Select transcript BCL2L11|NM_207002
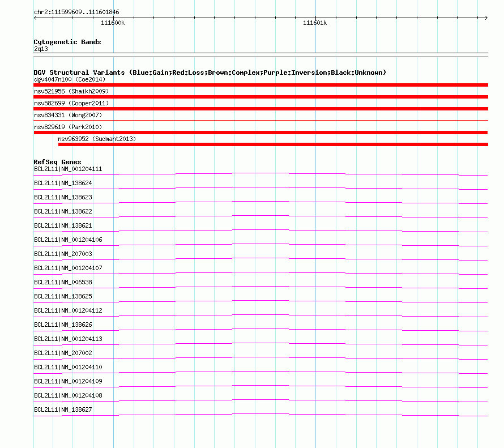Screen dimensions: 504x448 click(x=63, y=353)
